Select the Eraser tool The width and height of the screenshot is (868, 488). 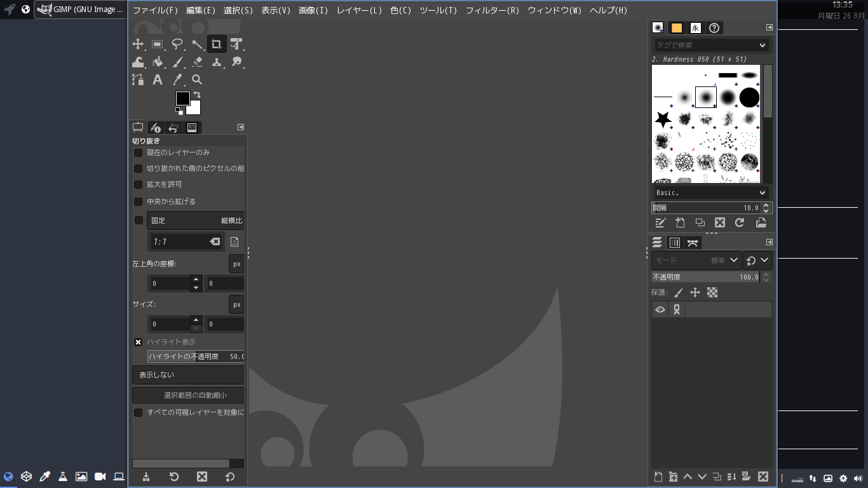[197, 62]
